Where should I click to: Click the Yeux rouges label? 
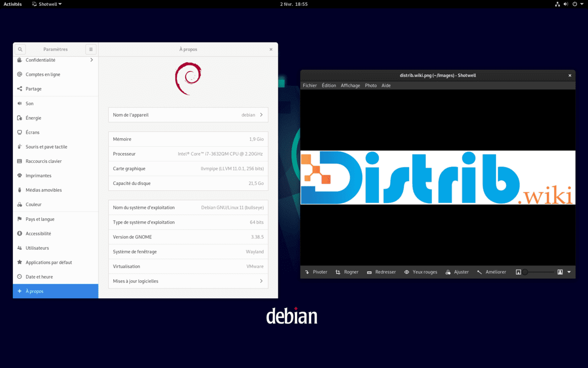[x=425, y=272]
